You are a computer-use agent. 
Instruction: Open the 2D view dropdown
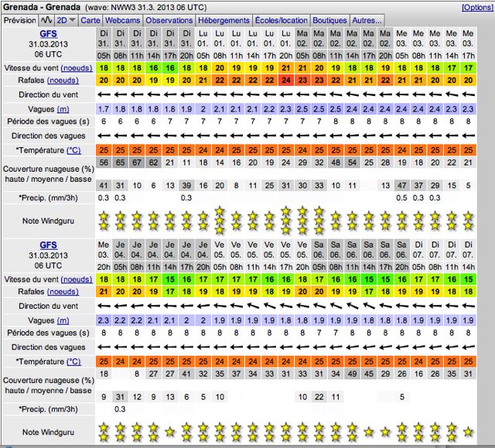66,19
